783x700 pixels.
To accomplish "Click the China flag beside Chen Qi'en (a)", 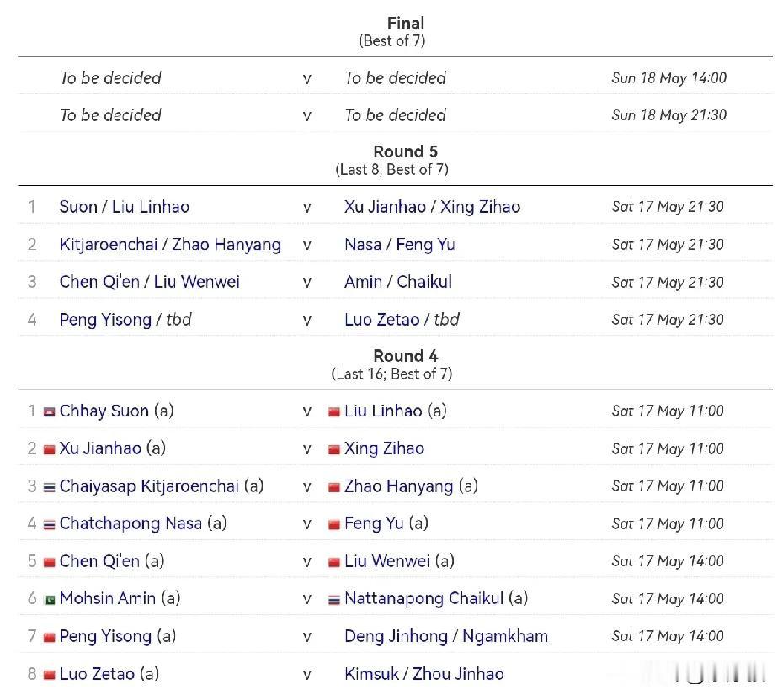I will pyautogui.click(x=49, y=562).
